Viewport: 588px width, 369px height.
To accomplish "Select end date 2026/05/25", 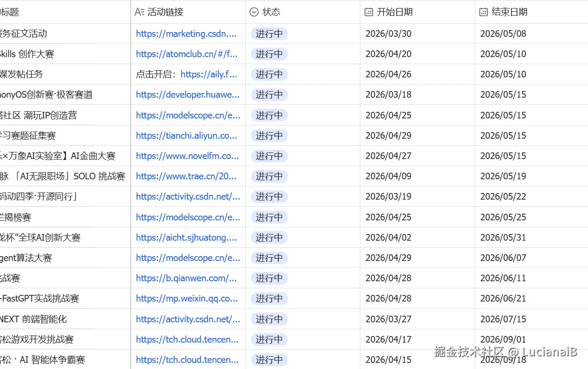I will (x=503, y=217).
